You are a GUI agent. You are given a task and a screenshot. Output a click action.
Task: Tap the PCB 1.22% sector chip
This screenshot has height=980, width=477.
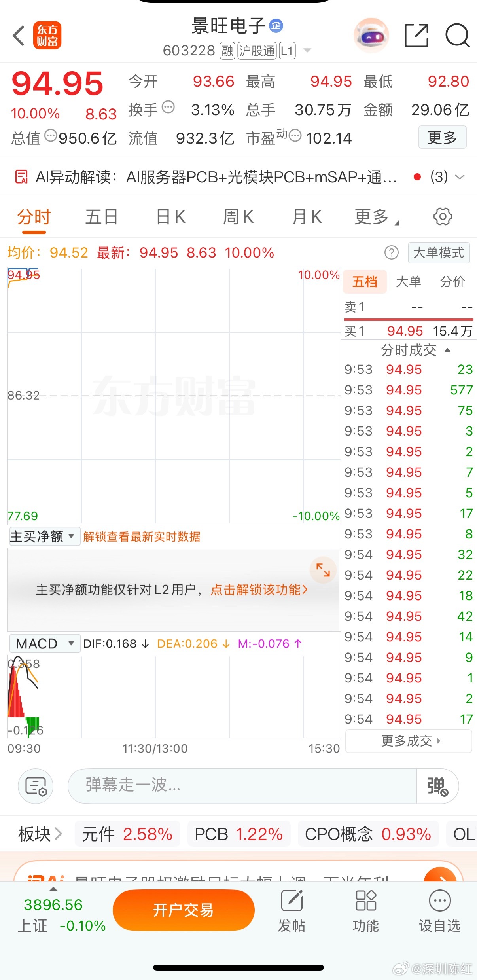[x=239, y=834]
